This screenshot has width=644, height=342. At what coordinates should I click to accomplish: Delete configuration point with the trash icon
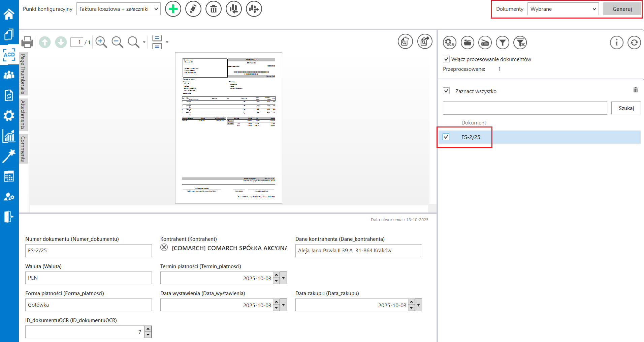pyautogui.click(x=214, y=9)
